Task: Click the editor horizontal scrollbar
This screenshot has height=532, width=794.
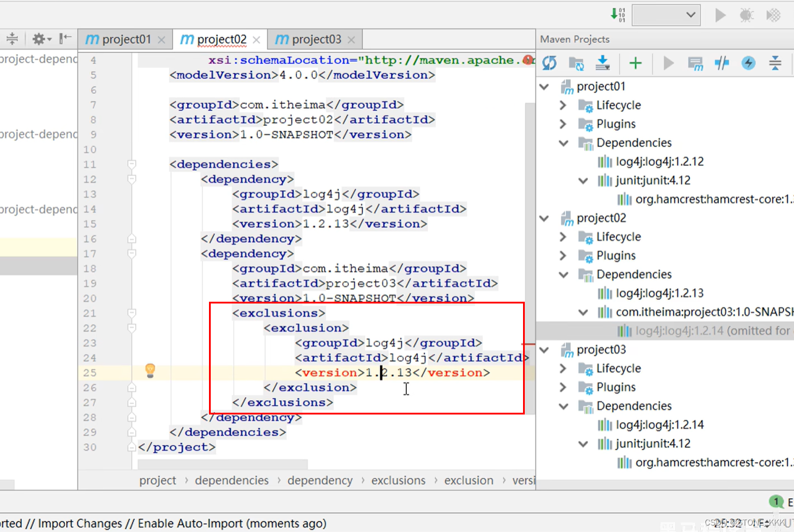Action: coord(223,465)
